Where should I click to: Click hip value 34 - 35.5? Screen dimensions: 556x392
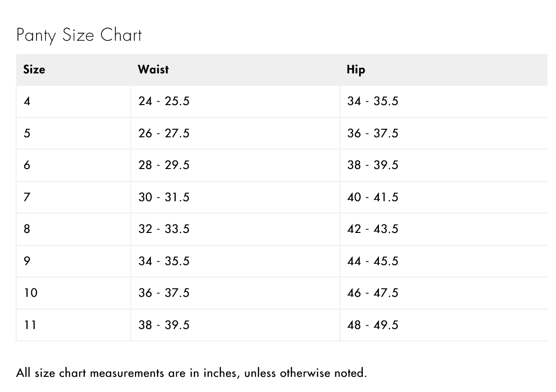pos(373,101)
